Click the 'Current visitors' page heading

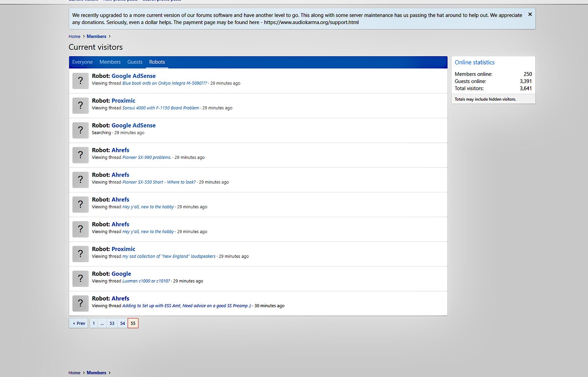pyautogui.click(x=96, y=47)
